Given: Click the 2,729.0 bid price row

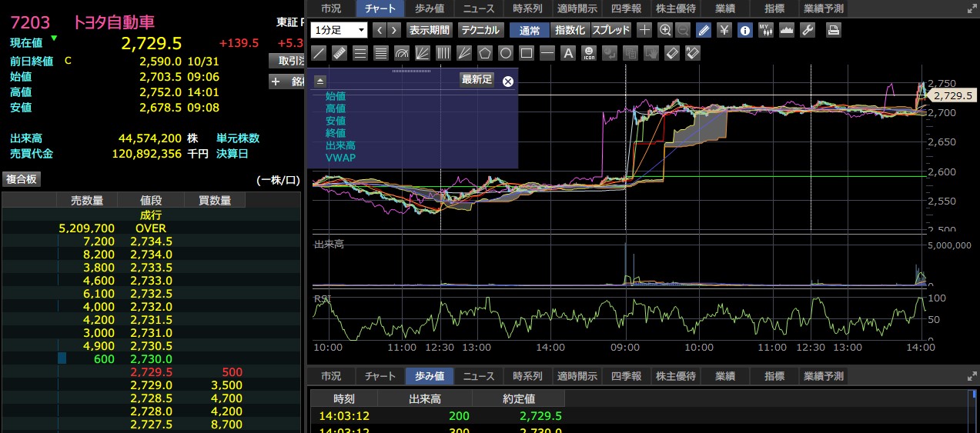Looking at the screenshot, I should pyautogui.click(x=151, y=385).
